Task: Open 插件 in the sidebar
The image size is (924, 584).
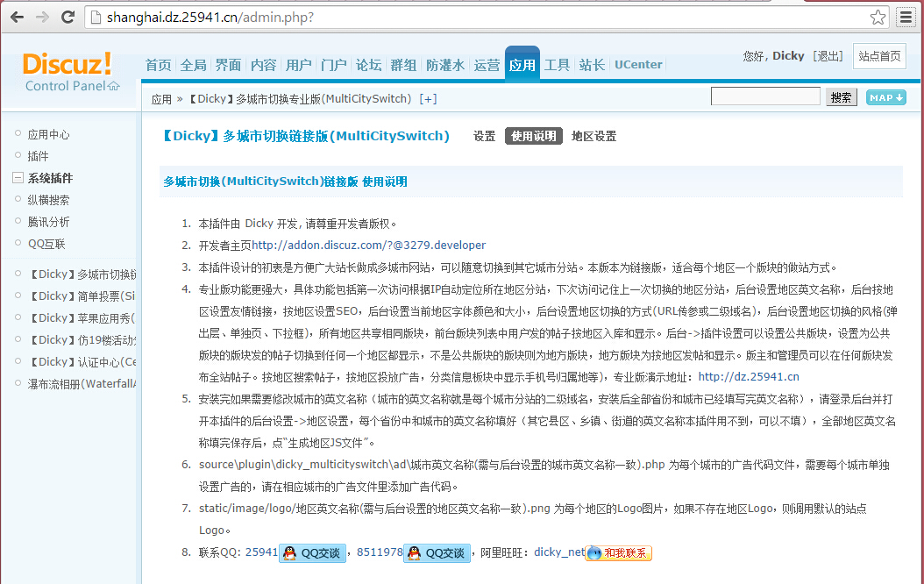Action: (x=38, y=156)
